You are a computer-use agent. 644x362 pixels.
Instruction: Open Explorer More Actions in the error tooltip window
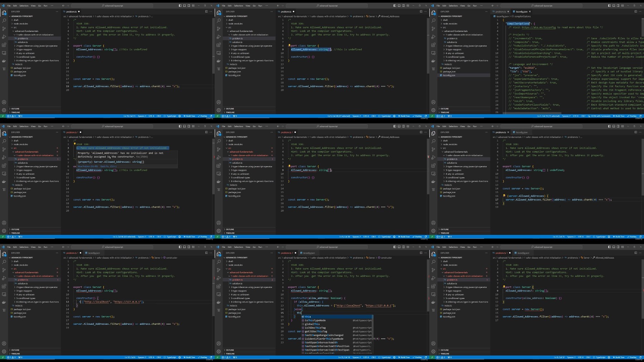(x=57, y=132)
